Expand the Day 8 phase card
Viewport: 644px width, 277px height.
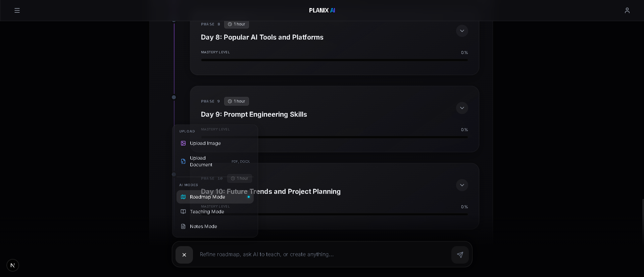coord(462,31)
